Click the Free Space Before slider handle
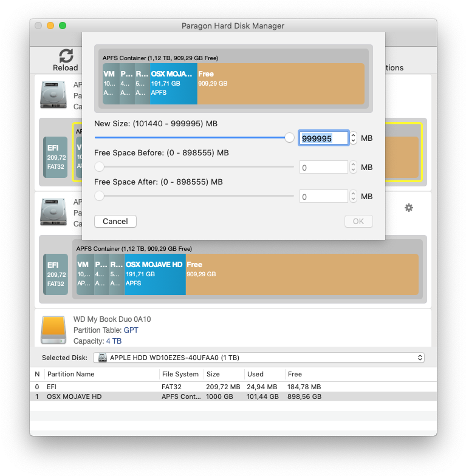Viewport: 466px width, 476px height. click(99, 166)
